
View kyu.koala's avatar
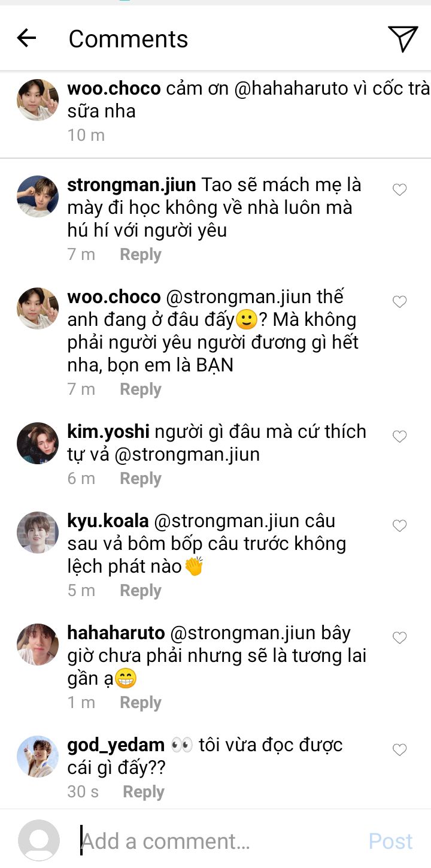click(38, 533)
